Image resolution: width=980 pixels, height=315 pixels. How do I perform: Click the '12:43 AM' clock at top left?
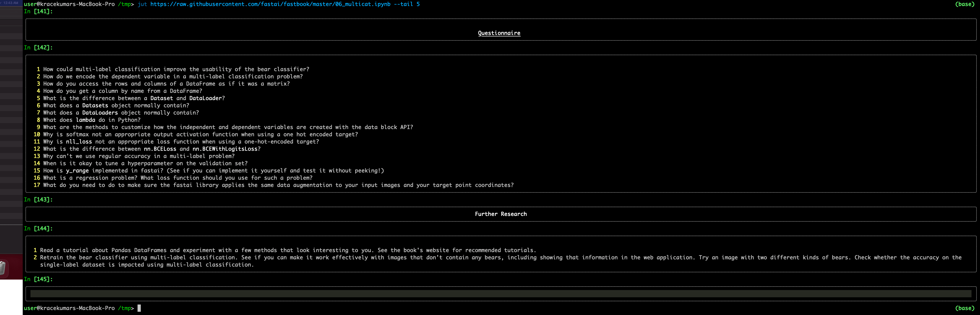coord(11,3)
